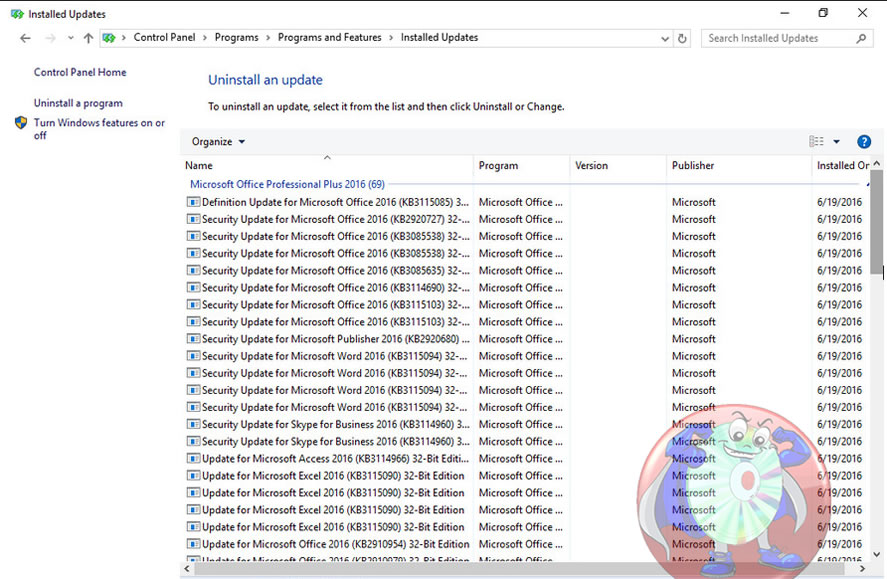This screenshot has width=887, height=579.
Task: Go to Programs in breadcrumb
Action: [236, 37]
